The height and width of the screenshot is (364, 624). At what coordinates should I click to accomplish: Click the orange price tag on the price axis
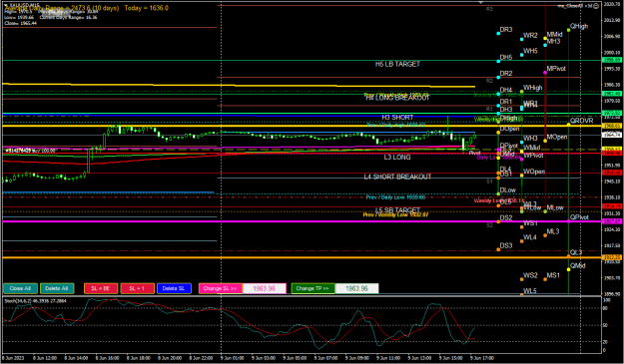pyautogui.click(x=612, y=257)
